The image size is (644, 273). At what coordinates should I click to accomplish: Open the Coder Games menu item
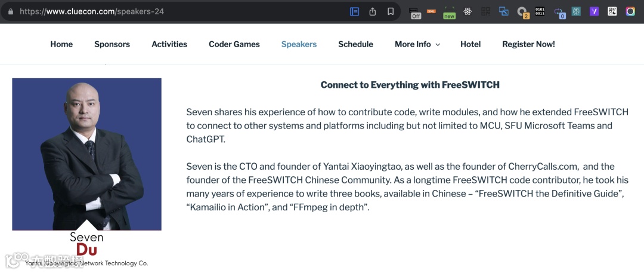234,44
